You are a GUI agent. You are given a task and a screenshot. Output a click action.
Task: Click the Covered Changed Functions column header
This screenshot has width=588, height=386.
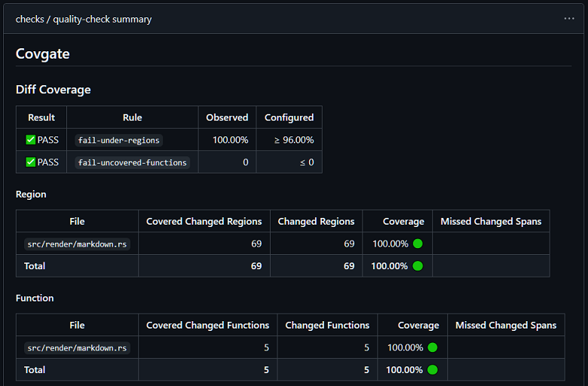[208, 325]
